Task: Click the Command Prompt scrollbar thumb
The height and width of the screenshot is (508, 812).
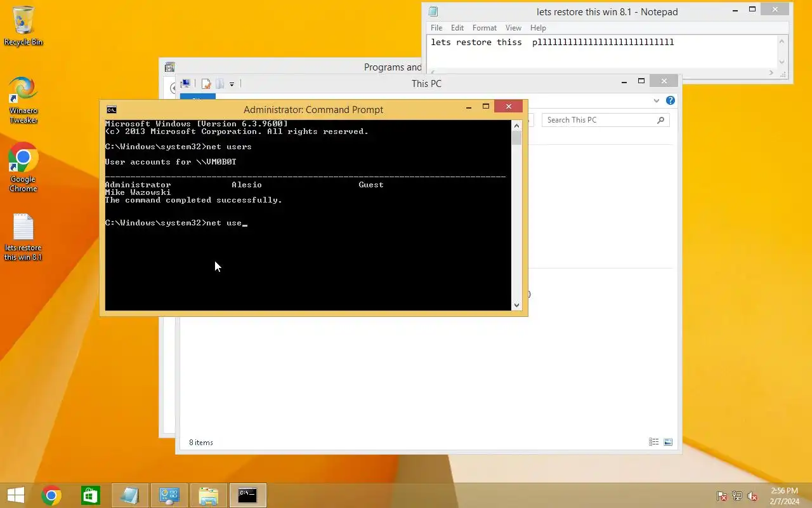Action: pos(516,138)
